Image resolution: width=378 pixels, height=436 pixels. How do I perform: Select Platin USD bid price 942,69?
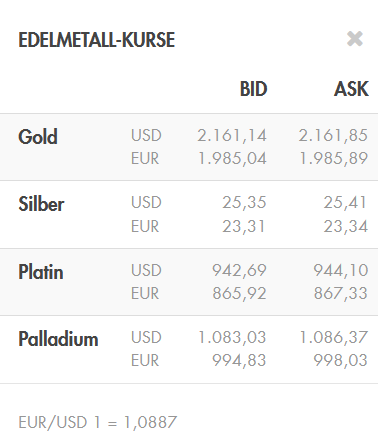pyautogui.click(x=239, y=270)
